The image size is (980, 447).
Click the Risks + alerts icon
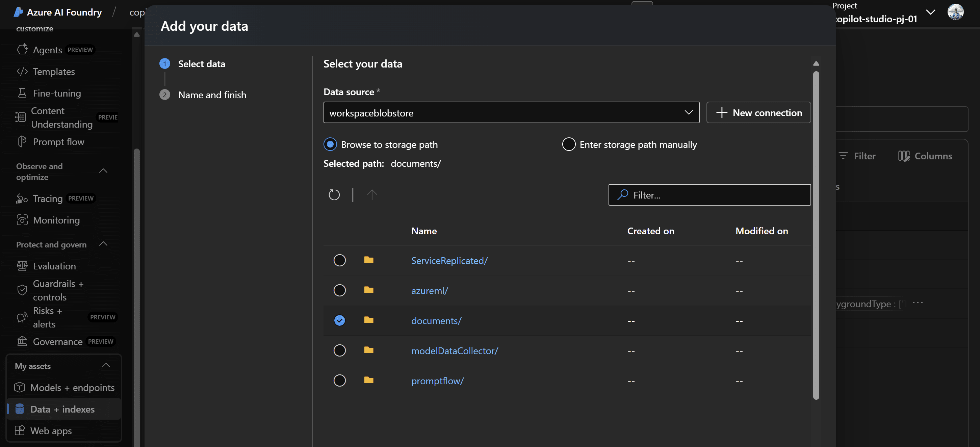click(22, 317)
